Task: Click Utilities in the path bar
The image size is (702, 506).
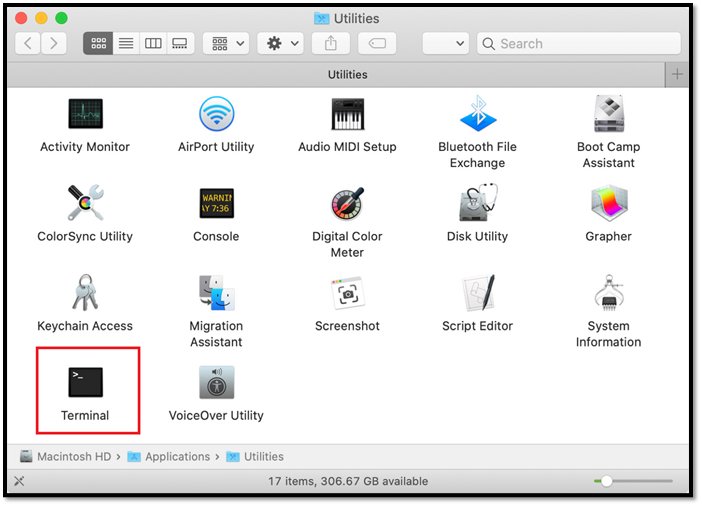Action: pos(255,456)
